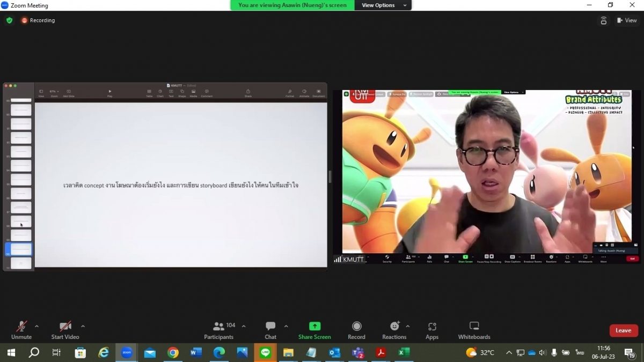Image resolution: width=644 pixels, height=362 pixels.
Task: Open notification center with 19 badge
Action: pos(630,353)
